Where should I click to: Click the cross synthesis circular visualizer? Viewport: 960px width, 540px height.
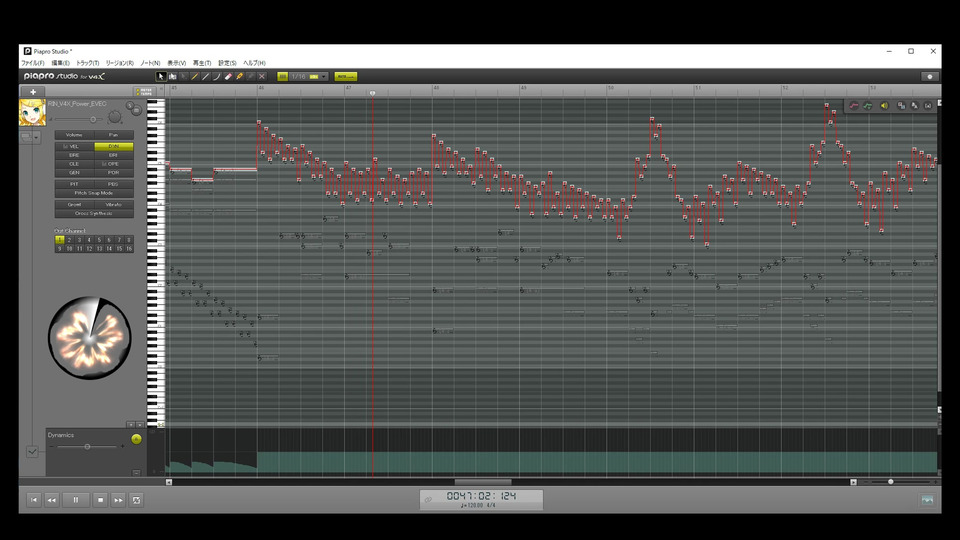pyautogui.click(x=89, y=338)
